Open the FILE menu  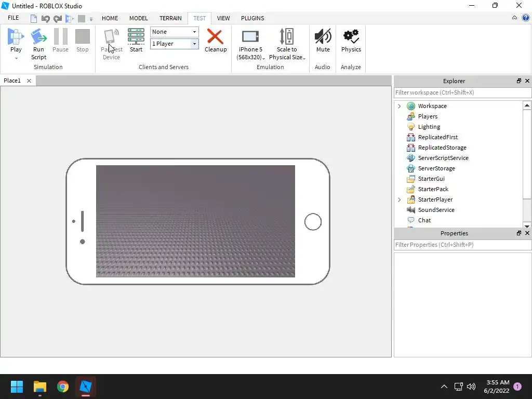tap(13, 18)
